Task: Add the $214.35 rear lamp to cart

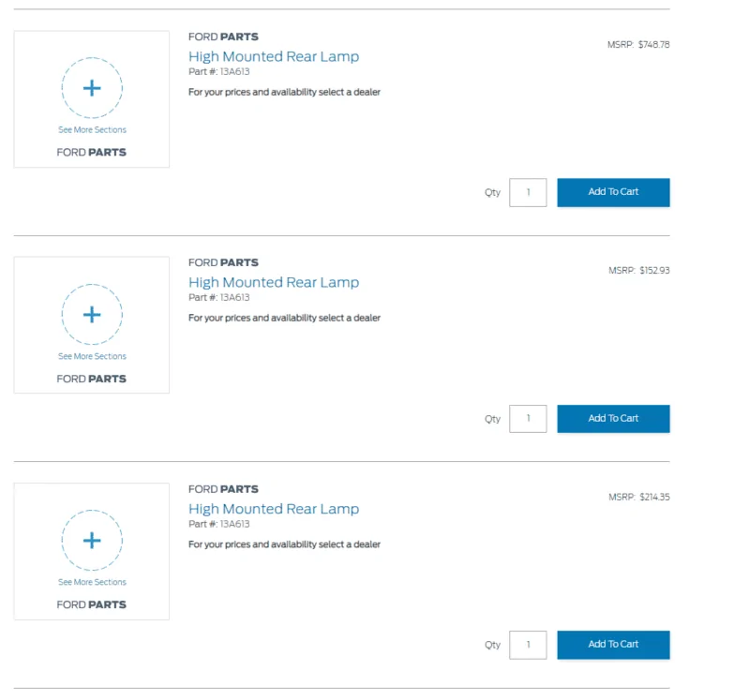Action: tap(613, 645)
